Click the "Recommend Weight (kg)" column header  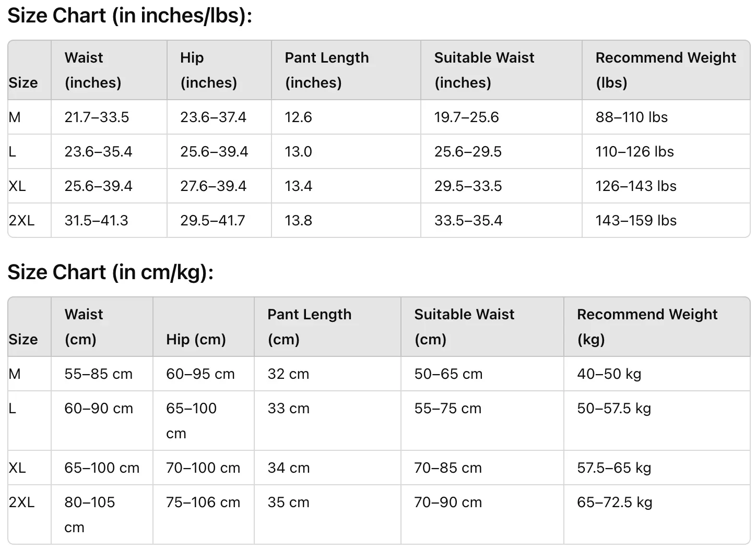647,327
